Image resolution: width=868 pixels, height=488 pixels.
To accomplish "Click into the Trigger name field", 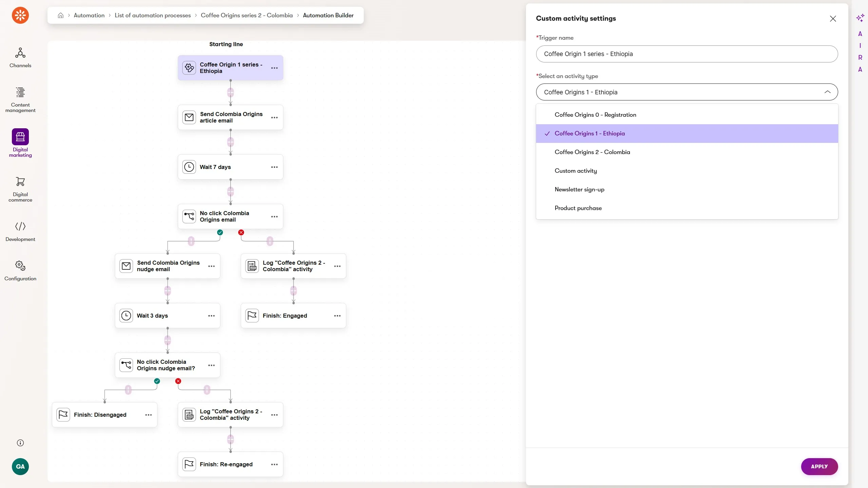I will pyautogui.click(x=686, y=54).
